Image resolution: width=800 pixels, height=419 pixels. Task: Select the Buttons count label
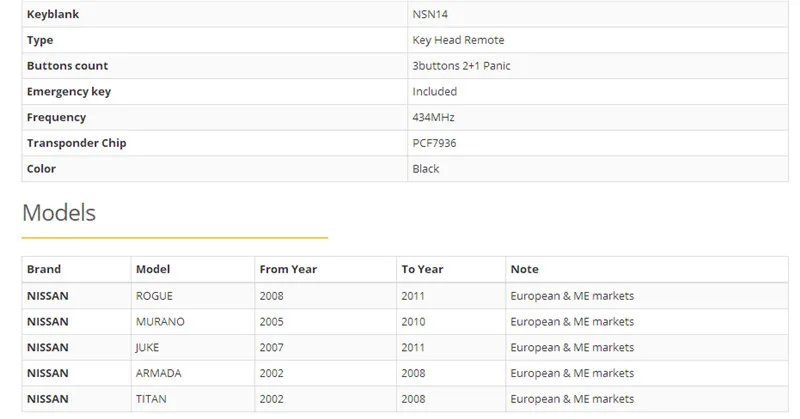point(67,66)
